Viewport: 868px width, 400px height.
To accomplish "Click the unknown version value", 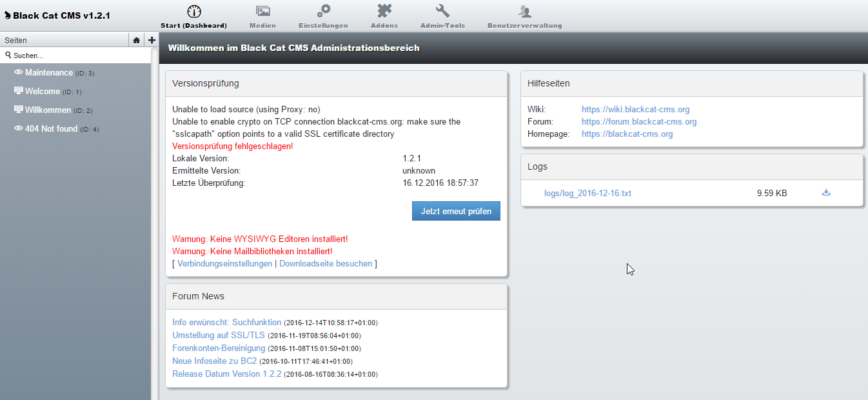I will point(419,170).
